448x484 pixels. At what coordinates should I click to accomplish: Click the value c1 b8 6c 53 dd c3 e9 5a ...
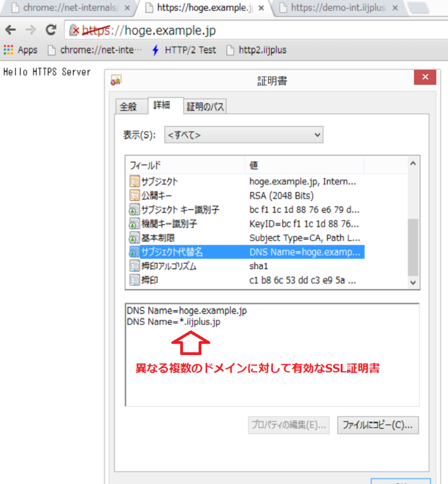pos(302,280)
